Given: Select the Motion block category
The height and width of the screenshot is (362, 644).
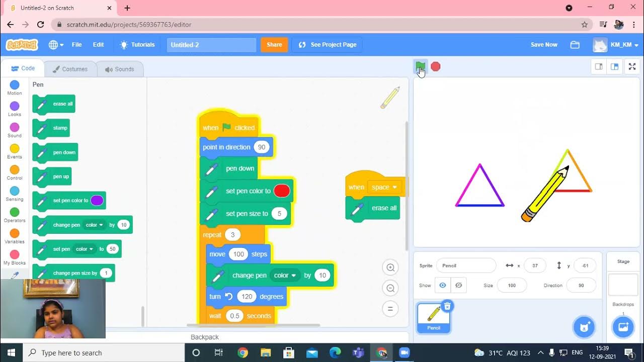Looking at the screenshot, I should point(15,88).
